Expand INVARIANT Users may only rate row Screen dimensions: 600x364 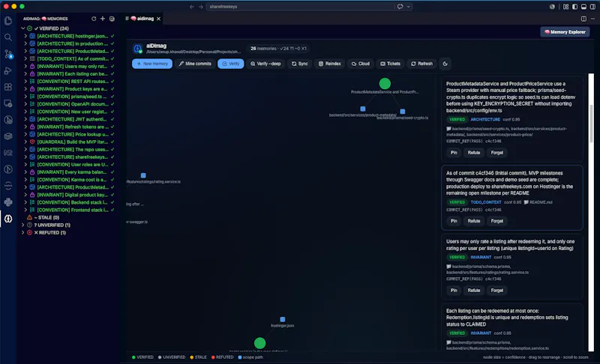point(25,66)
